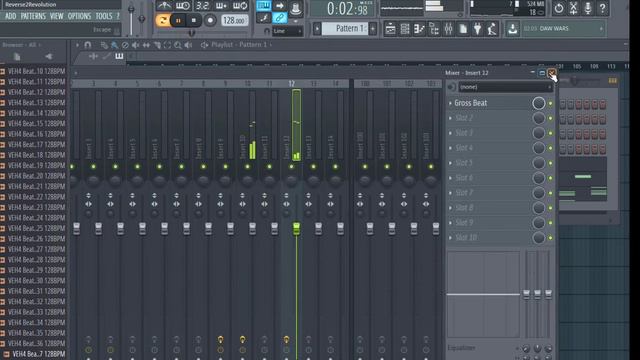640x360 pixels.
Task: Click the 128.000 tempo field
Action: [x=234, y=20]
